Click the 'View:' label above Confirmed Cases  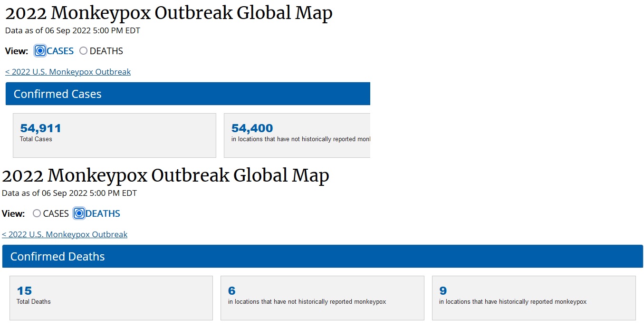(x=17, y=51)
